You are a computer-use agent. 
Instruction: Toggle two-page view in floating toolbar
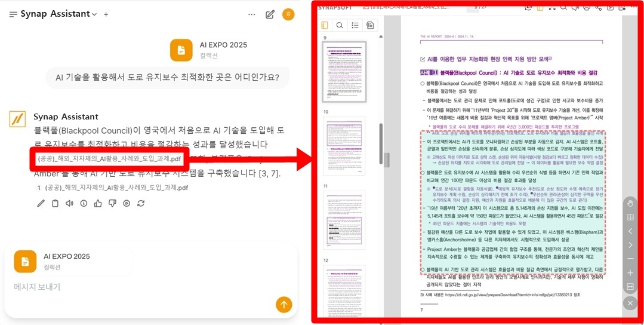tap(630, 217)
